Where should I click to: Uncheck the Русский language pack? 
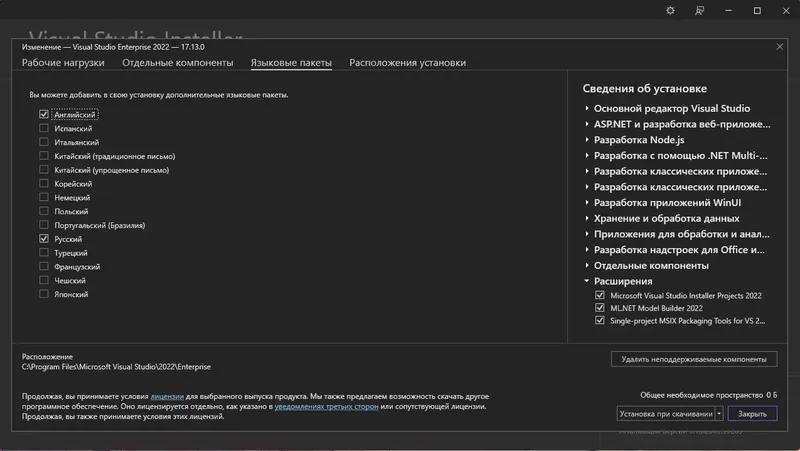pyautogui.click(x=44, y=240)
